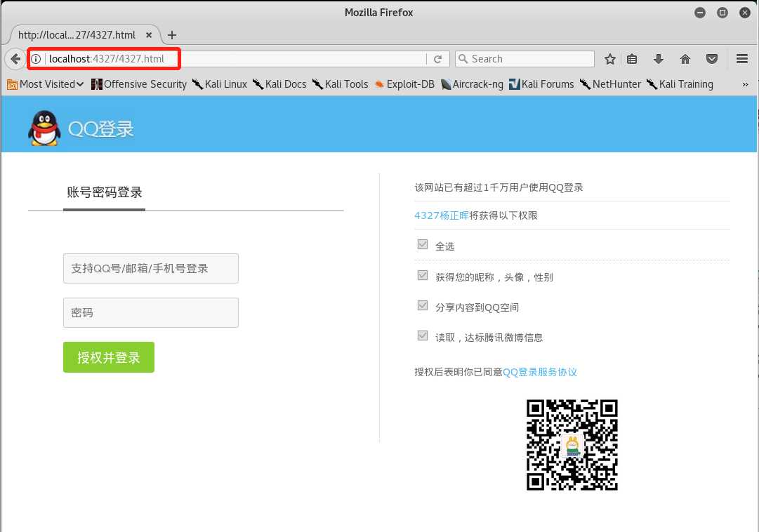
Task: Click the QR code image
Action: click(572, 445)
